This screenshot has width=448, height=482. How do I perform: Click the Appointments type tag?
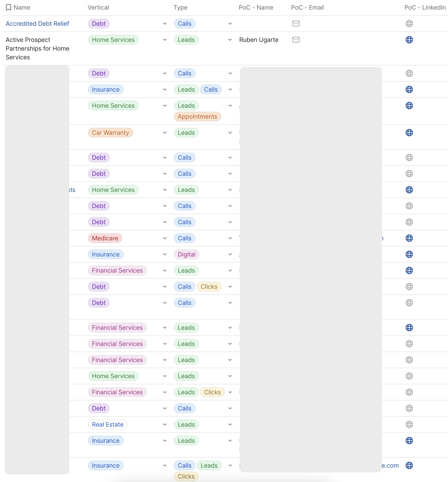point(197,116)
